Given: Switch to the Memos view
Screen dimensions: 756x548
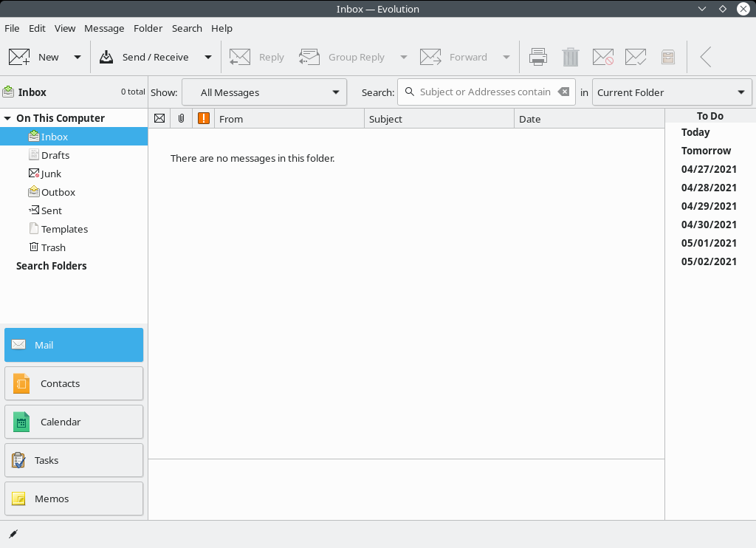Looking at the screenshot, I should (x=73, y=499).
